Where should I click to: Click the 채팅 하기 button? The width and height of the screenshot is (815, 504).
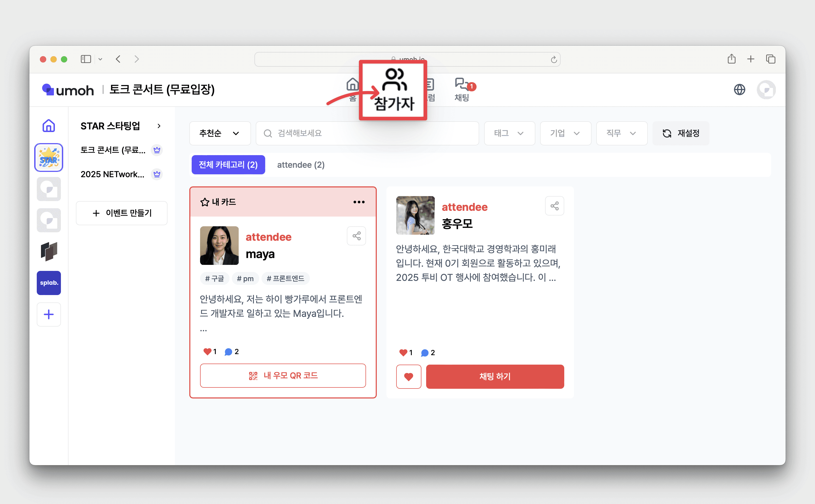(495, 377)
